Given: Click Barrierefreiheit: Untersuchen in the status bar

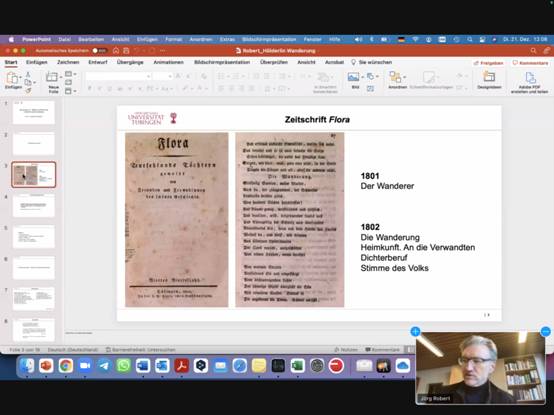Looking at the screenshot, I should point(141,350).
